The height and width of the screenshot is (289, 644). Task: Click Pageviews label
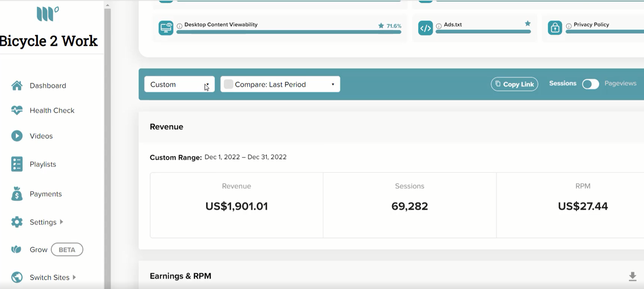click(x=620, y=83)
